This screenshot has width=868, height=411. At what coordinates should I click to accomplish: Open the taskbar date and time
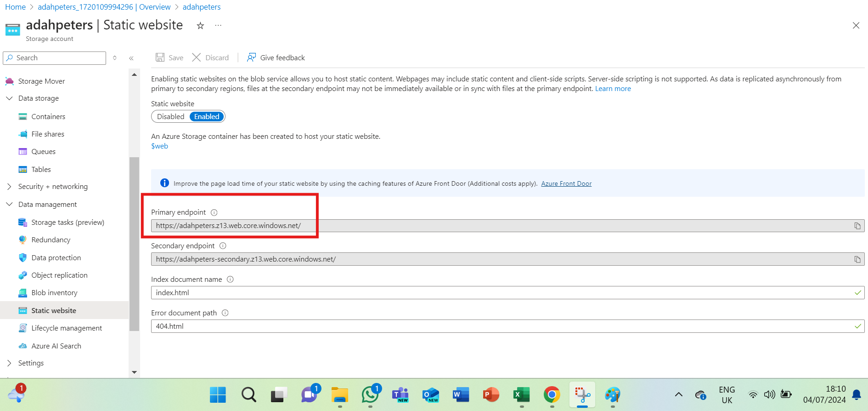tap(824, 394)
